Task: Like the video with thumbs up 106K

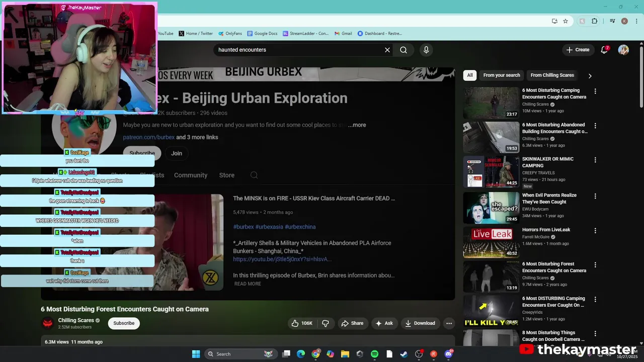Action: pyautogui.click(x=302, y=323)
